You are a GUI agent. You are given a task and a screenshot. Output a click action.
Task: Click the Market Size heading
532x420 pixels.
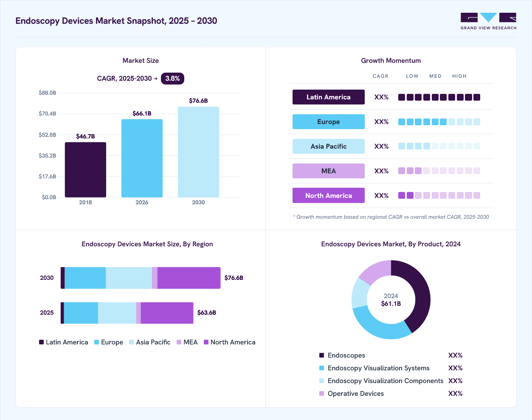point(141,61)
